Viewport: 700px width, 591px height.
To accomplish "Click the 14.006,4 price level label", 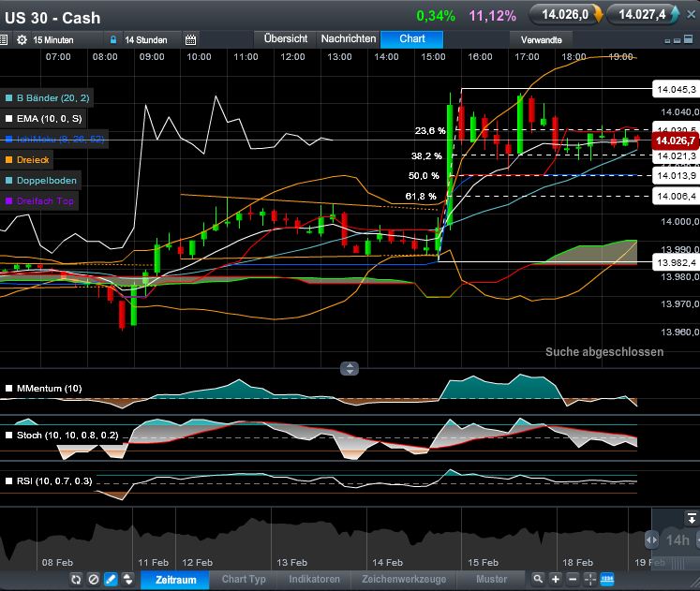I will point(676,197).
